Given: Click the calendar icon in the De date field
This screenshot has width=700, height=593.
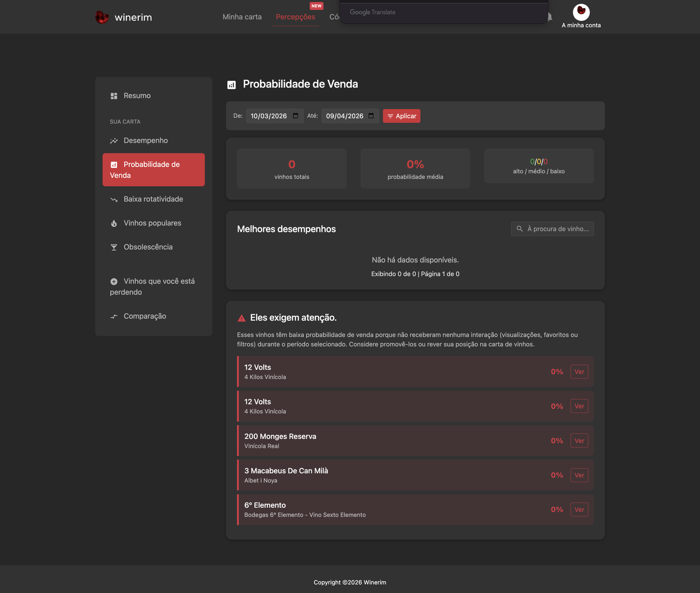Looking at the screenshot, I should pyautogui.click(x=295, y=116).
